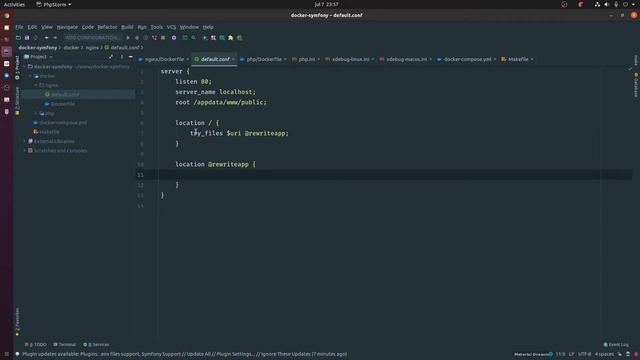Image resolution: width=640 pixels, height=360 pixels.
Task: Click the Material Oceanic theme status widget
Action: (x=533, y=354)
